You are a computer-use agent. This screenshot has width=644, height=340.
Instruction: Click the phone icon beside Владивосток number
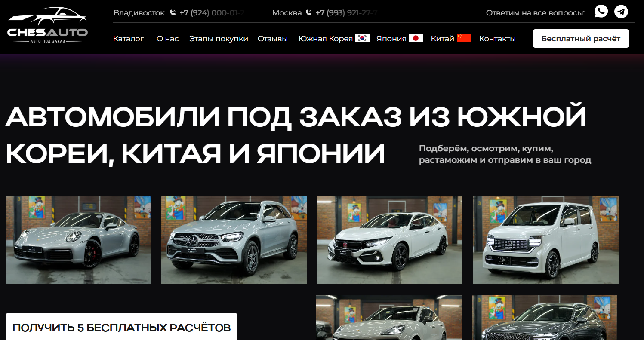173,13
